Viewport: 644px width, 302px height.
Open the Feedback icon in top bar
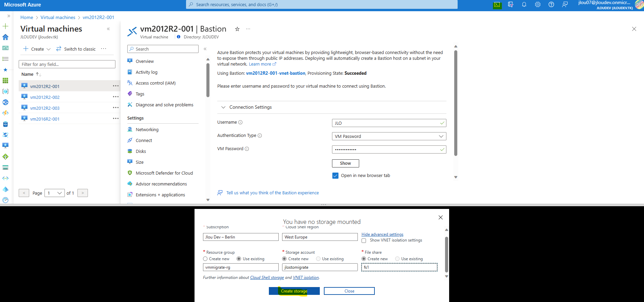565,5
